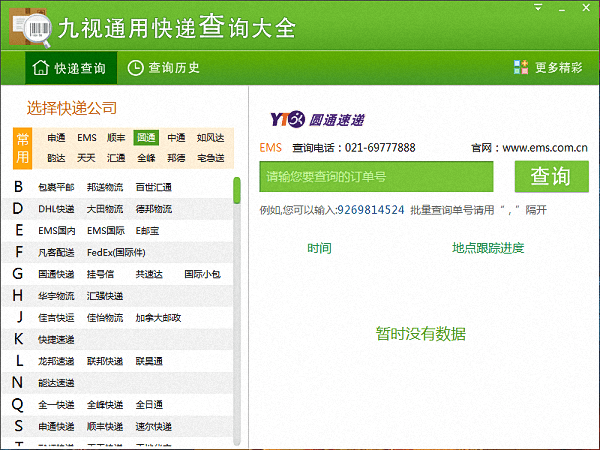The height and width of the screenshot is (450, 600).
Task: Select 加拿大邮政 courier
Action: coord(158,318)
